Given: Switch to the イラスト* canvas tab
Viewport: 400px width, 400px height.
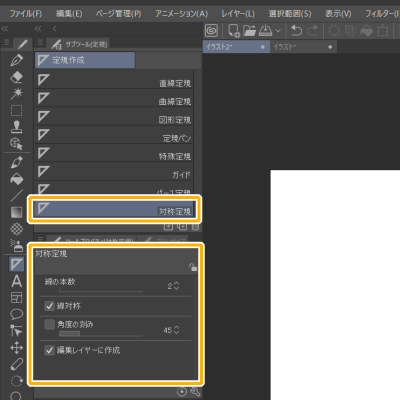Looking at the screenshot, I should [x=303, y=47].
